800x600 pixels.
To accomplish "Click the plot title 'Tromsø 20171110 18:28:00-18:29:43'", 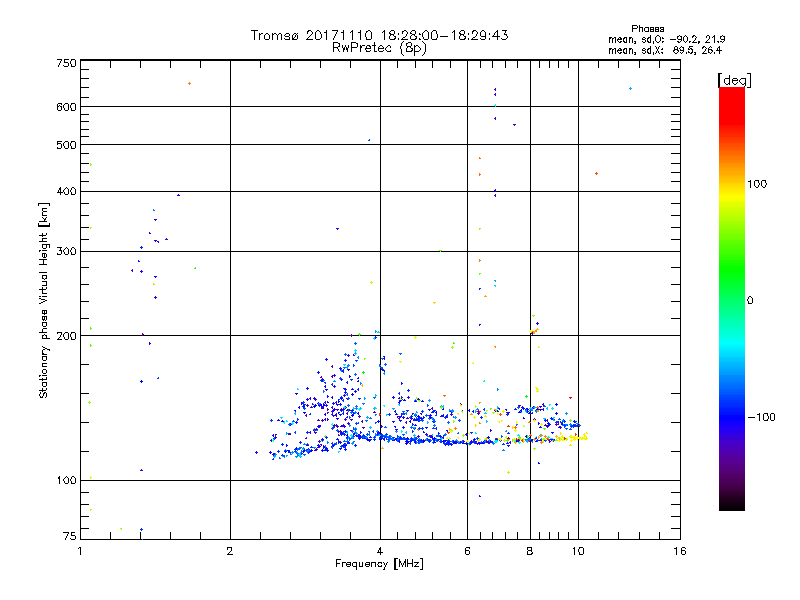I will (379, 35).
